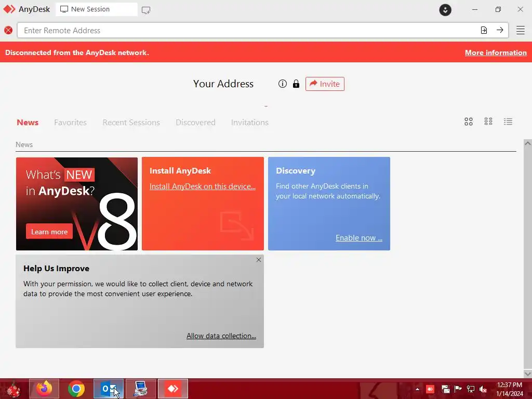Viewport: 532px width, 399px height.
Task: Click the lock icon beside Your Address
Action: point(296,84)
